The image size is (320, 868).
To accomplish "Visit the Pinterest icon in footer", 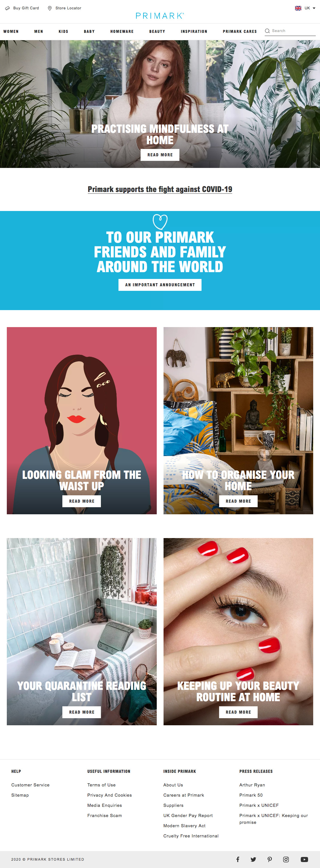I will (270, 859).
